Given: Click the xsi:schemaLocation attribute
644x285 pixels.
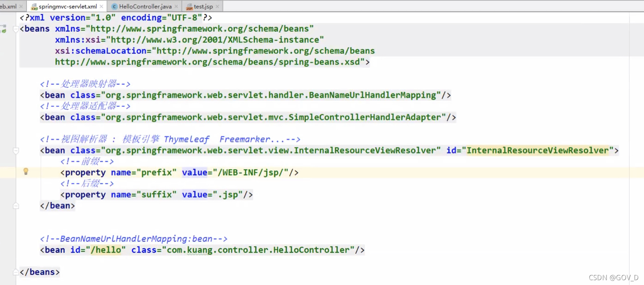Looking at the screenshot, I should coord(101,51).
